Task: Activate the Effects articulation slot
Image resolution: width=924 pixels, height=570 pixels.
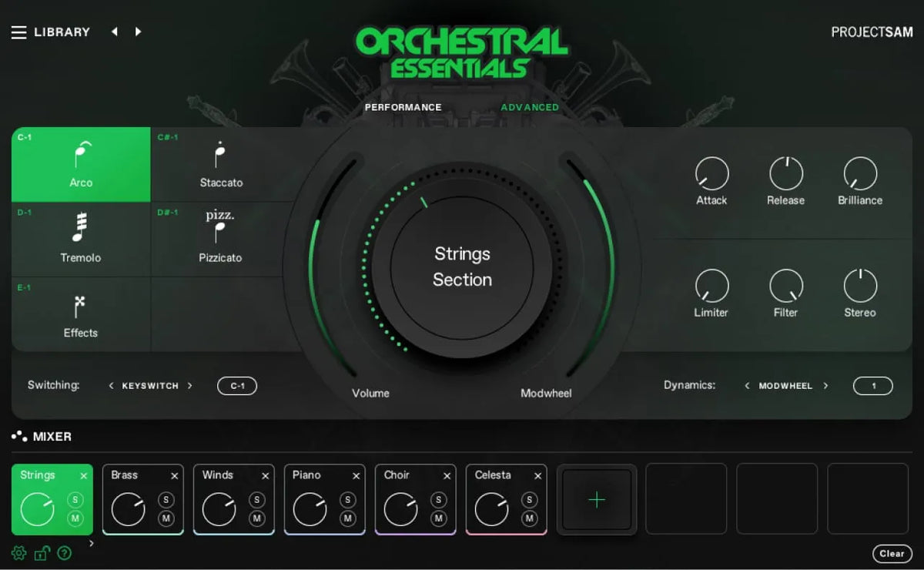Action: point(80,313)
